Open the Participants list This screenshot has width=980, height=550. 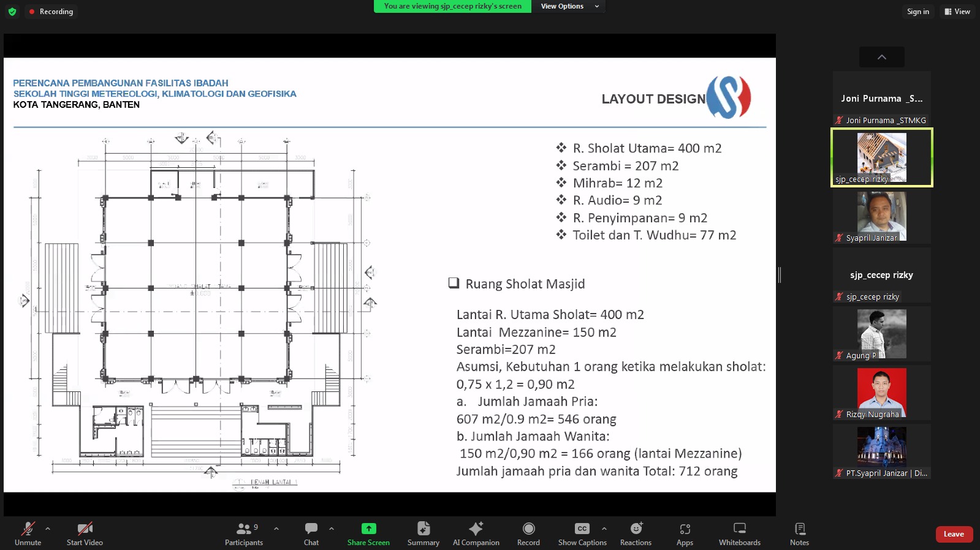click(244, 529)
